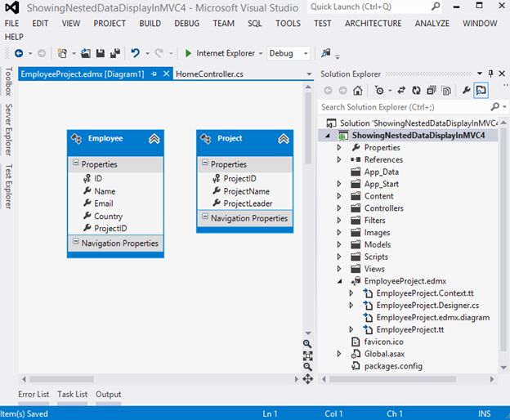Click the diagram Zoom In magnifier icon

click(307, 344)
